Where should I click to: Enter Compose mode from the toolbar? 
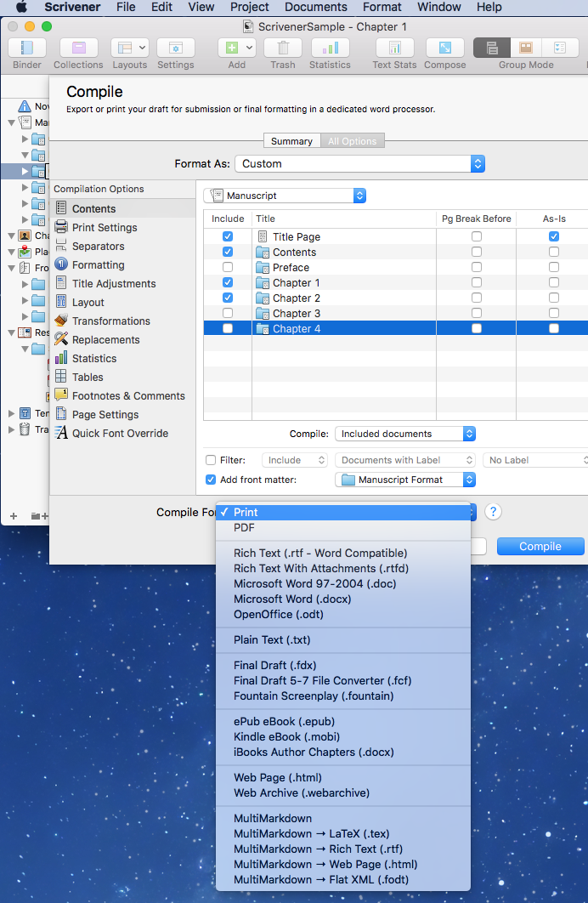tap(444, 48)
